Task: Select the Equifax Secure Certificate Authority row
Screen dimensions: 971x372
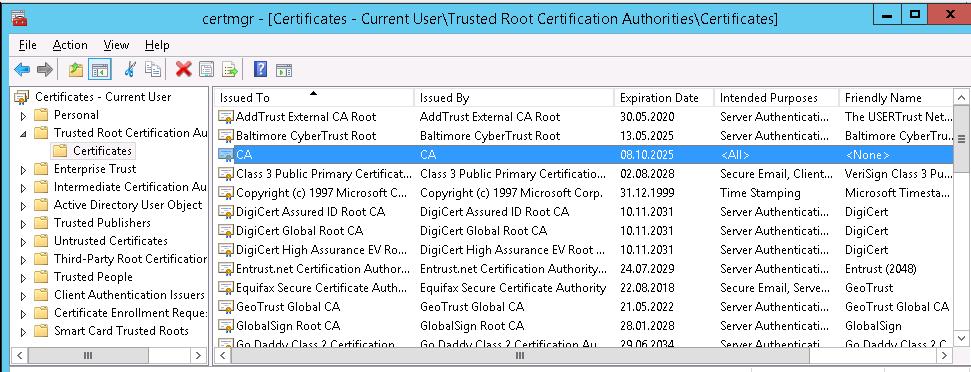Action: click(x=584, y=288)
